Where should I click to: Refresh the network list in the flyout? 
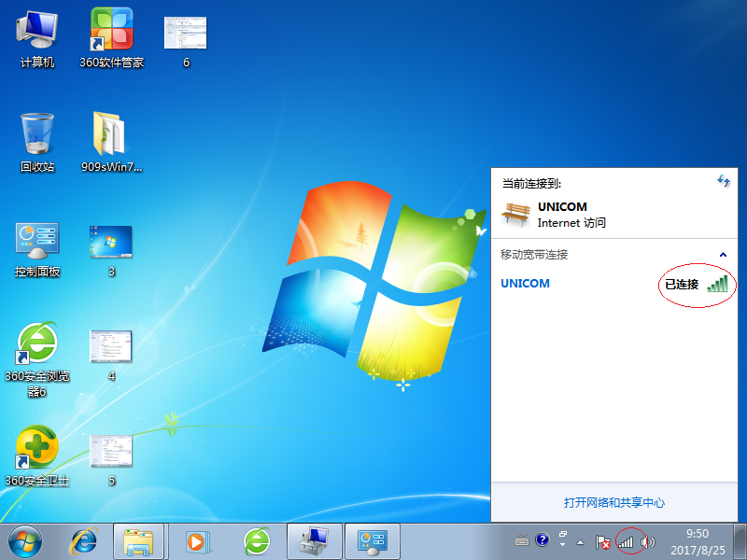[723, 181]
